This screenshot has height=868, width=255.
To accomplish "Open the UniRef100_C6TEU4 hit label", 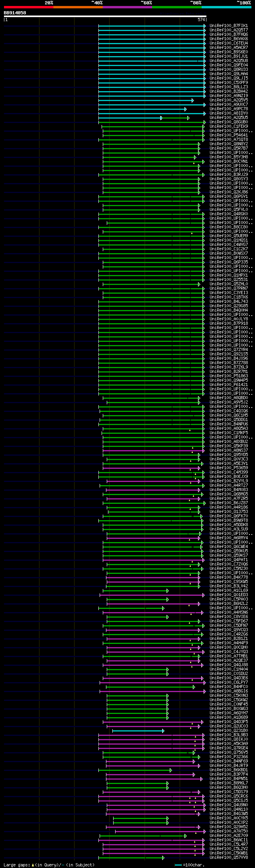I will coord(229,43).
